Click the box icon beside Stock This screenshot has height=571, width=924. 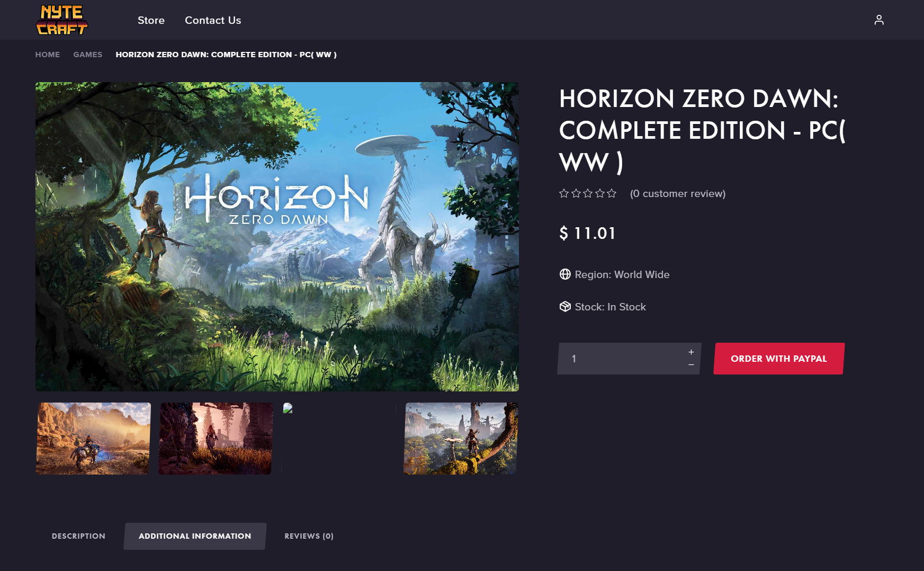[565, 307]
